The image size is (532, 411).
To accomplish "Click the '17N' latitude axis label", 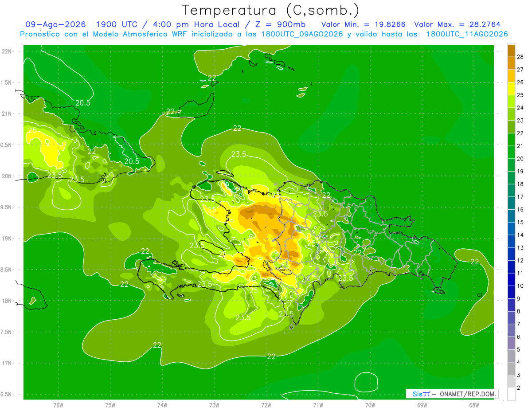I will (x=7, y=363).
